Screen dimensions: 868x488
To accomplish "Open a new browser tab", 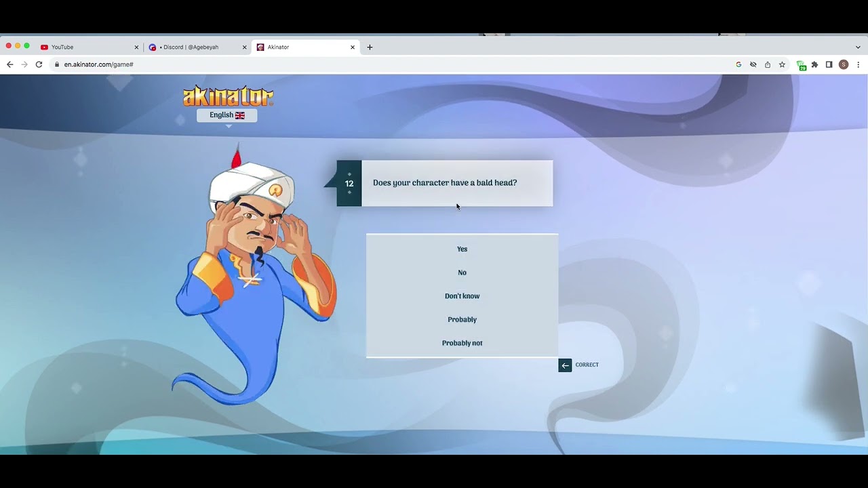I will 370,47.
